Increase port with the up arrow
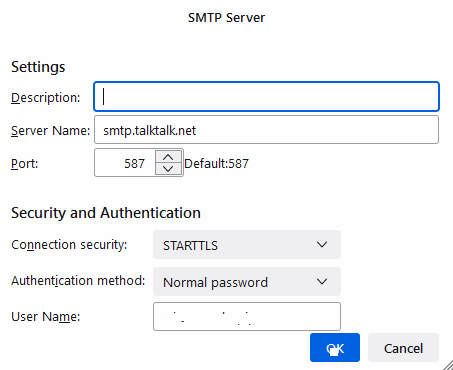 click(x=168, y=157)
